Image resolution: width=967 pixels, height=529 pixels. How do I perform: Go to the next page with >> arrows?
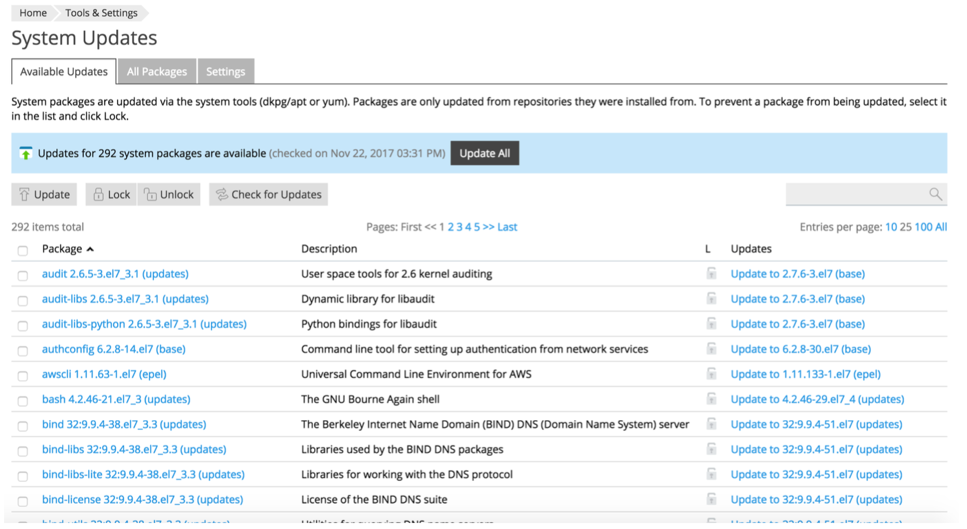coord(488,227)
